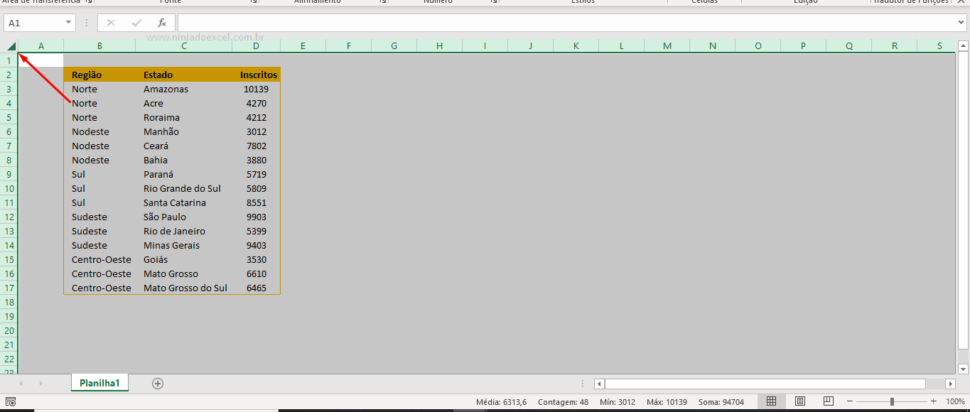This screenshot has width=970, height=412.
Task: Select the Amazonas cell
Action: (x=184, y=89)
